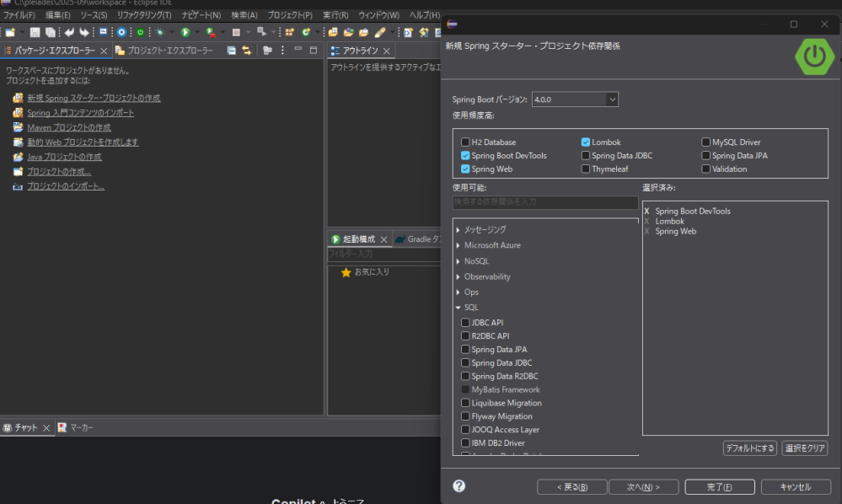The image size is (842, 504).
Task: Click the New Java Package toolbar icon
Action: click(x=289, y=32)
